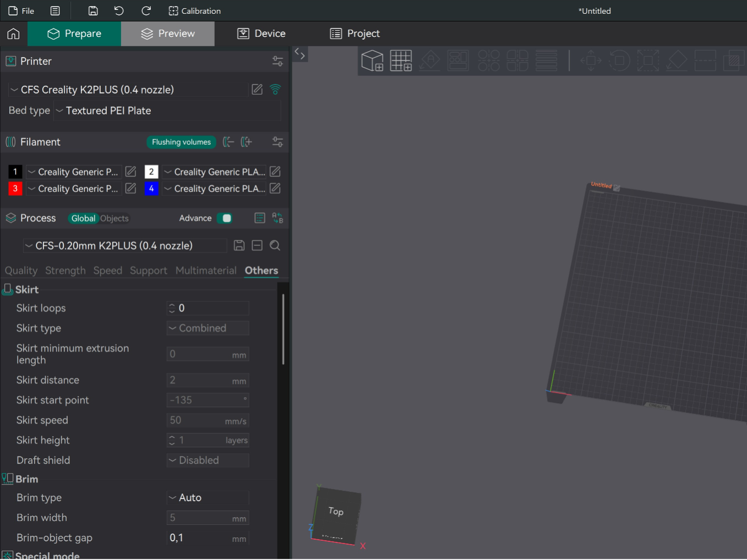The image size is (747, 560).
Task: Open the CFS-0.20mm K2PLUS process preset dropdown
Action: coord(125,246)
